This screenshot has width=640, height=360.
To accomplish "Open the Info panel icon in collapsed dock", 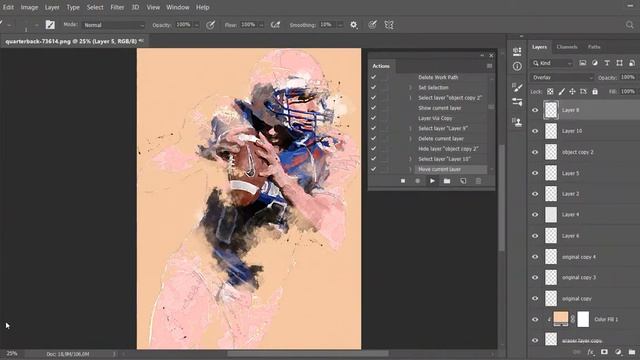I will pyautogui.click(x=517, y=66).
